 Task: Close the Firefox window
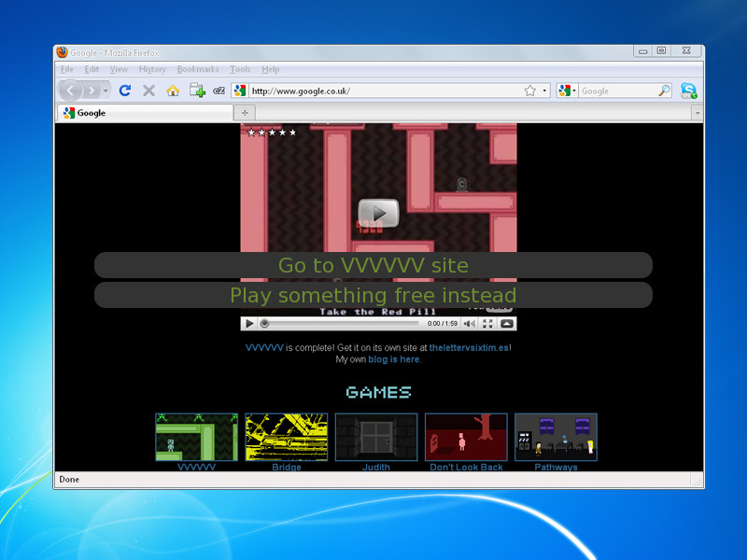pyautogui.click(x=686, y=51)
